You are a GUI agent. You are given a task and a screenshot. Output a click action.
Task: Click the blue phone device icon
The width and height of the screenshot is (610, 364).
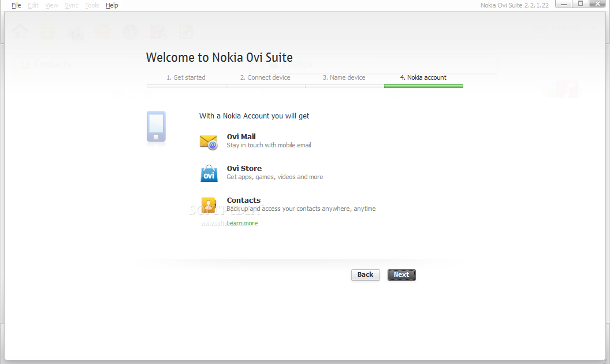(156, 127)
